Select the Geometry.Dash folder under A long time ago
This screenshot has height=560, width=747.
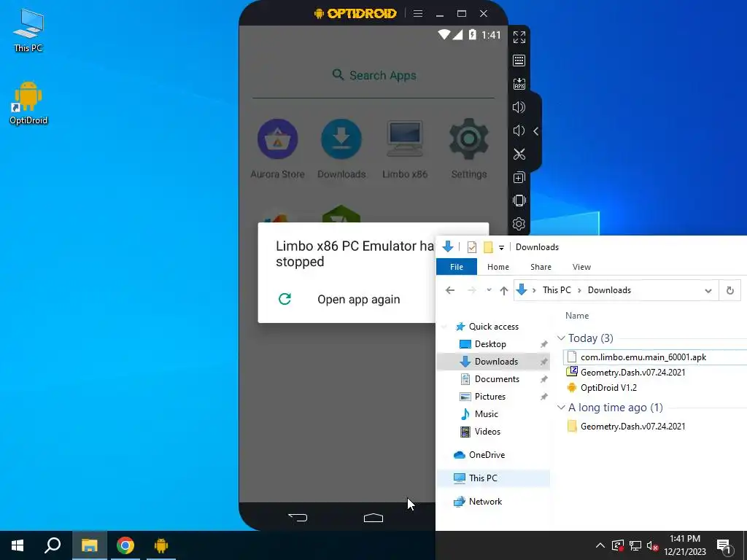(x=632, y=426)
